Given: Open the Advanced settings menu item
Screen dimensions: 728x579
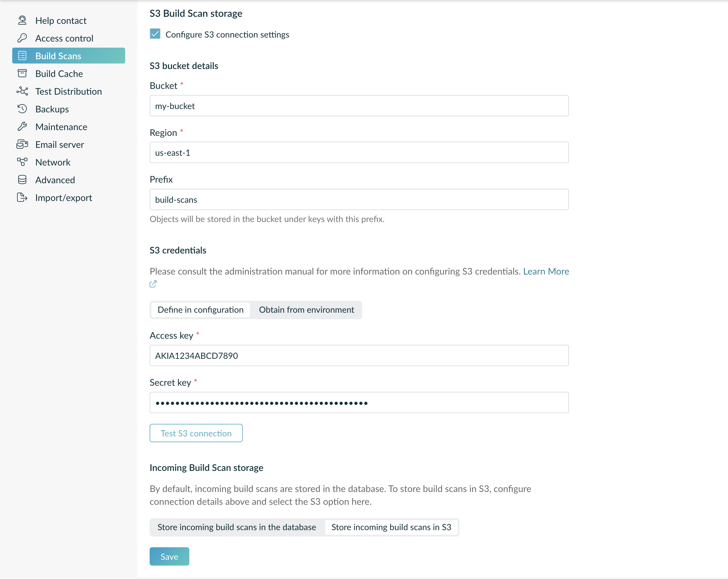Looking at the screenshot, I should (55, 180).
